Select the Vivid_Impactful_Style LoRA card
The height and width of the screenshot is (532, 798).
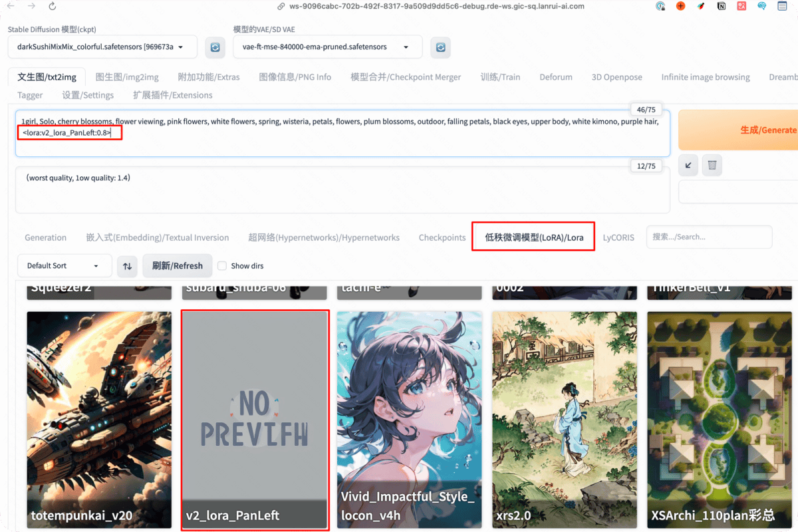tap(410, 420)
